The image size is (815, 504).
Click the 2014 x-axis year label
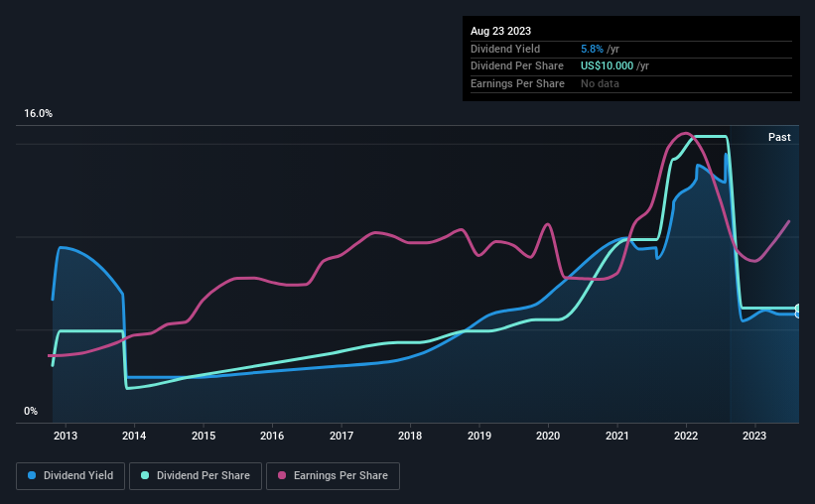[x=134, y=436]
